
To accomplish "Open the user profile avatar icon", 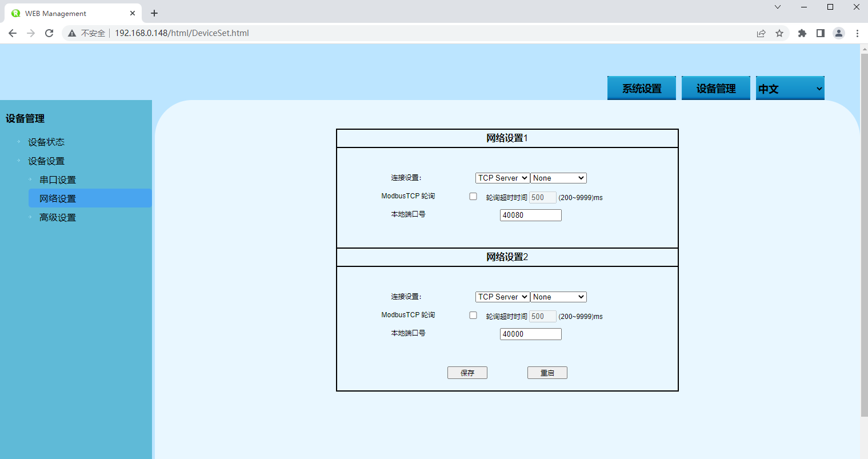I will pyautogui.click(x=839, y=33).
